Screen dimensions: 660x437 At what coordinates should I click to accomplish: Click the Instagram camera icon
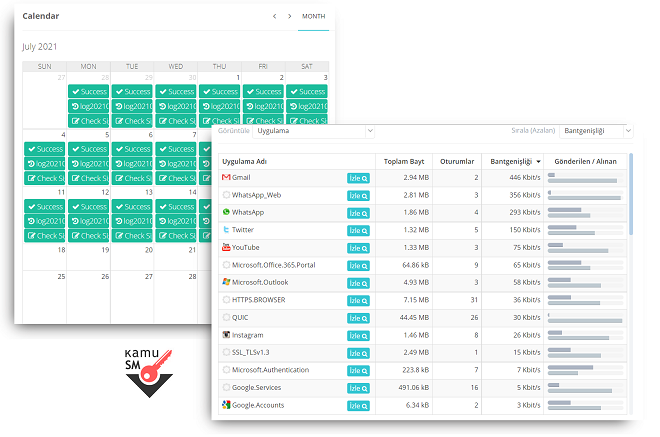(226, 335)
